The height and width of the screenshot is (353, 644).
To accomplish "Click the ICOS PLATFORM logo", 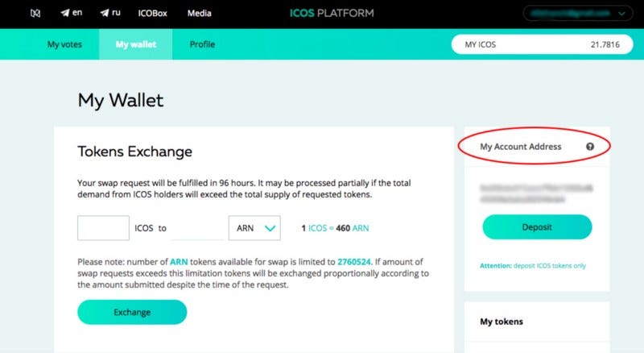I will click(332, 13).
